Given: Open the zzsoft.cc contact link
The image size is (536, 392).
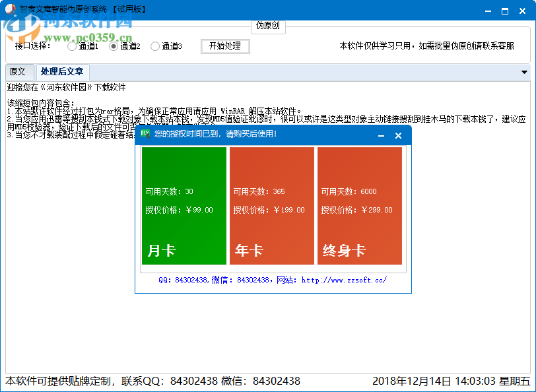Looking at the screenshot, I should coord(344,280).
